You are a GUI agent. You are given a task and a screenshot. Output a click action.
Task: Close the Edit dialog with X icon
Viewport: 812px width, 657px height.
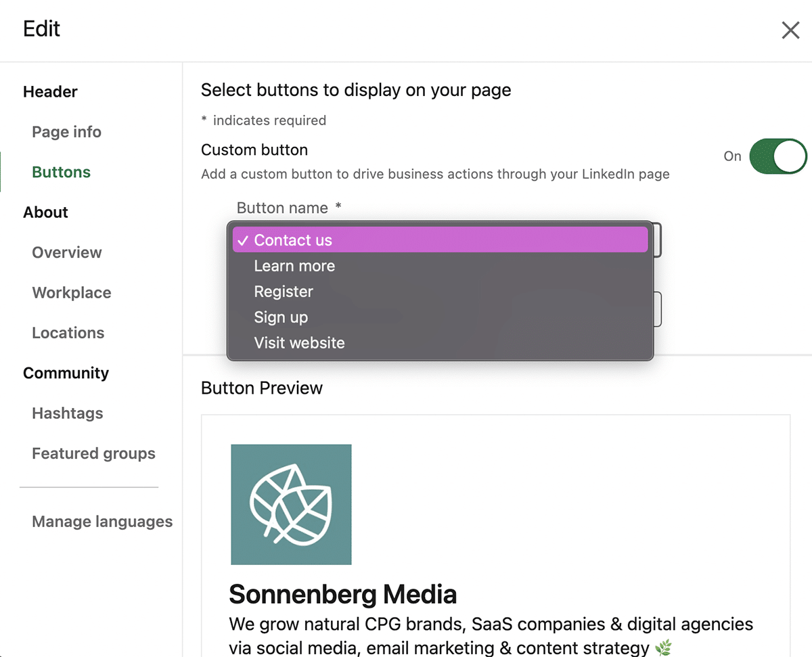tap(790, 30)
